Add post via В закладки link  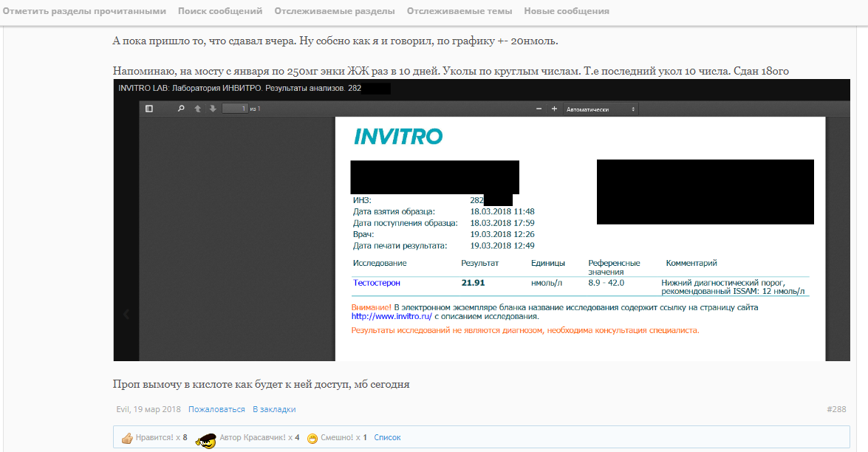coord(274,409)
